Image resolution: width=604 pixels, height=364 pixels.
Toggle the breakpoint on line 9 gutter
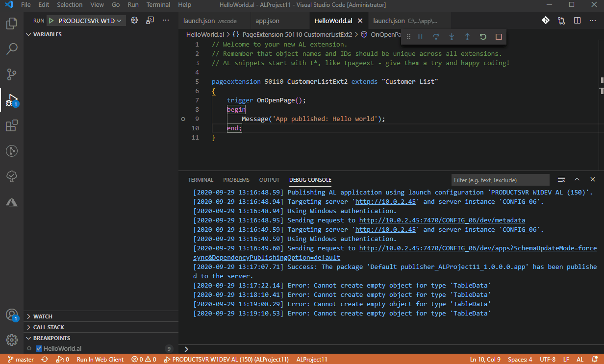183,119
